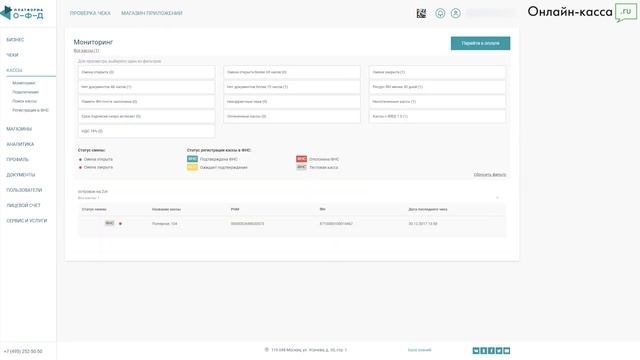
Task: Apply filter Память ФН почти заполнена
Action: coord(147,102)
